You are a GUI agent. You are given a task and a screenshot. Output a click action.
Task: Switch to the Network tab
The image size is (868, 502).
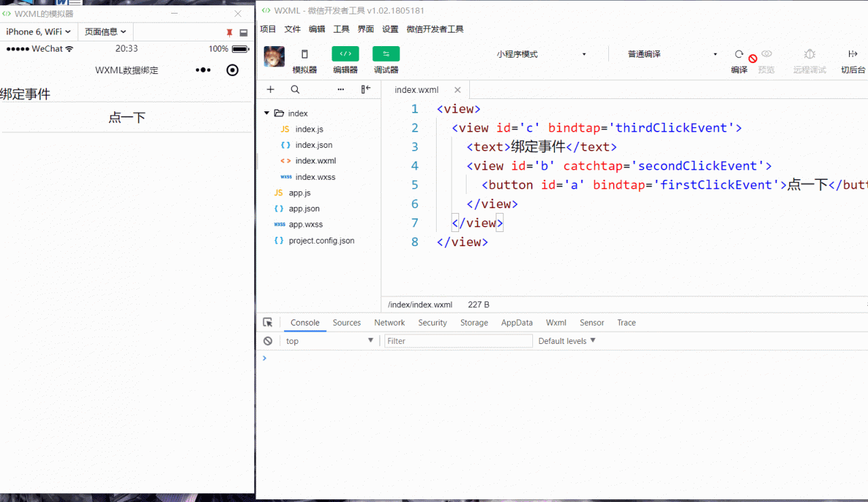(389, 323)
